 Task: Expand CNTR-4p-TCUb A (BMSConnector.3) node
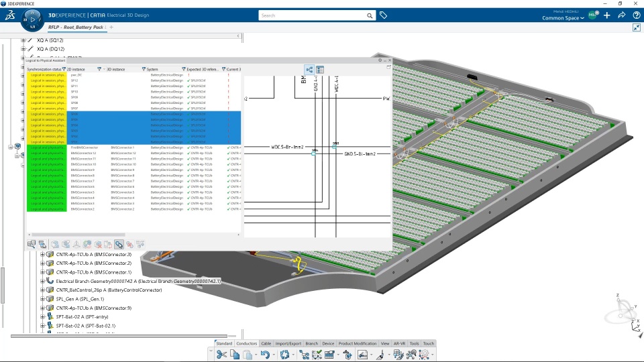pos(42,255)
